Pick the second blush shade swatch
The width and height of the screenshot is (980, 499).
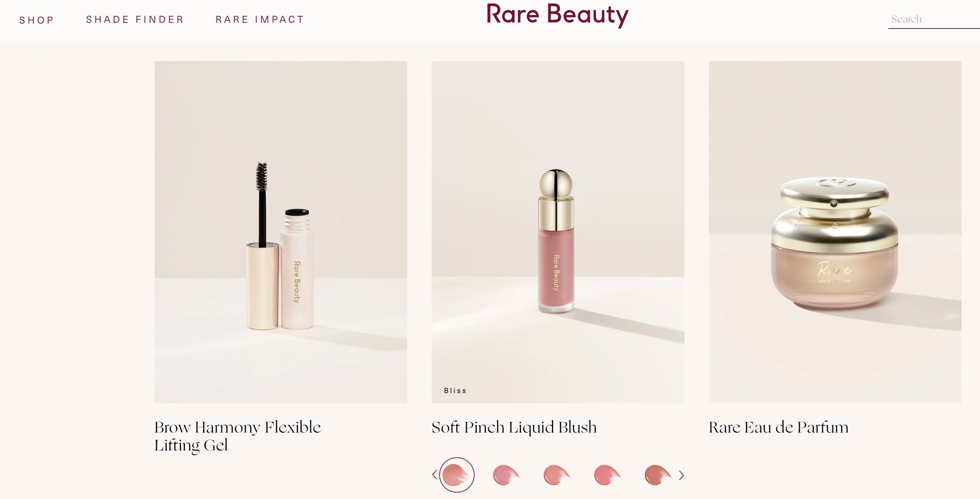click(506, 475)
